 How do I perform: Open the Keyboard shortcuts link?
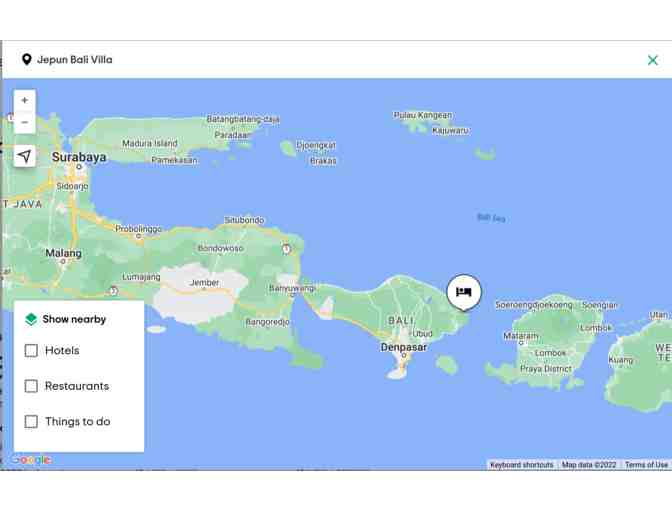[x=522, y=465]
